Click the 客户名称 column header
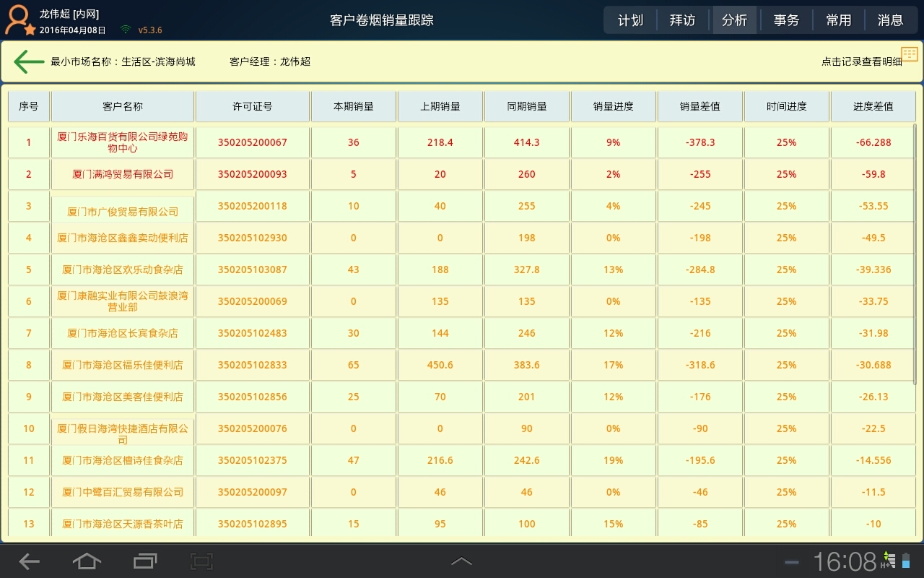The width and height of the screenshot is (924, 578). [x=123, y=106]
